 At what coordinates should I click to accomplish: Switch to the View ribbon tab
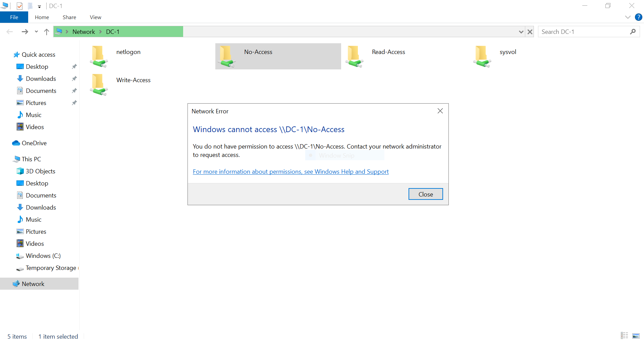tap(96, 17)
